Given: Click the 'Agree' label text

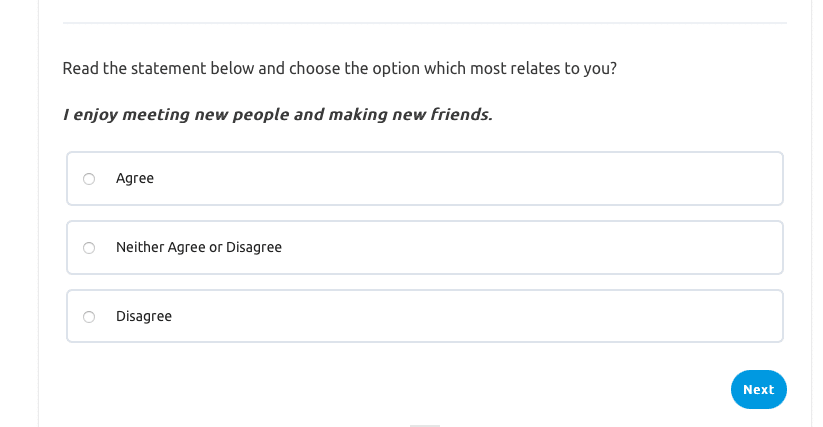Looking at the screenshot, I should pos(135,178).
